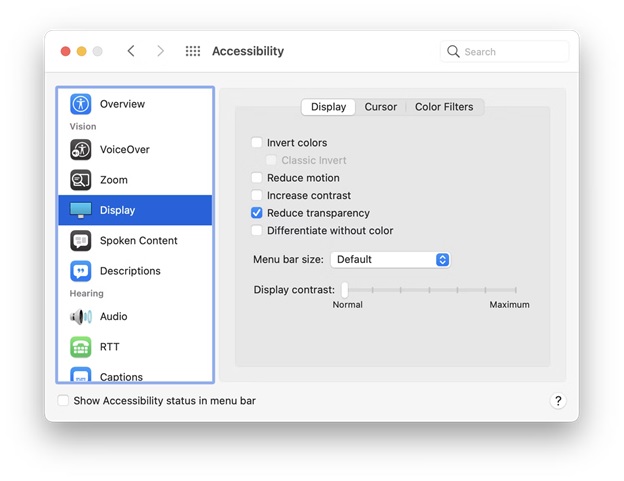Image resolution: width=624 pixels, height=481 pixels.
Task: Open the RTT green phone icon
Action: click(x=80, y=347)
